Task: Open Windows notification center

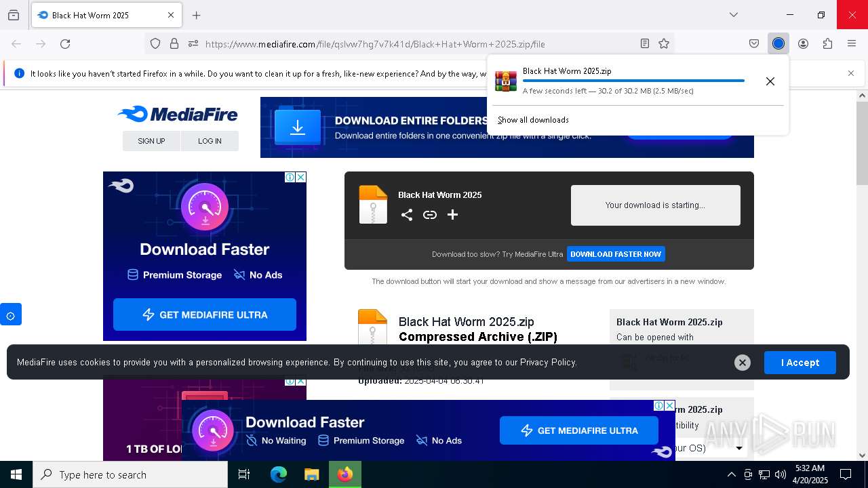Action: (846, 474)
